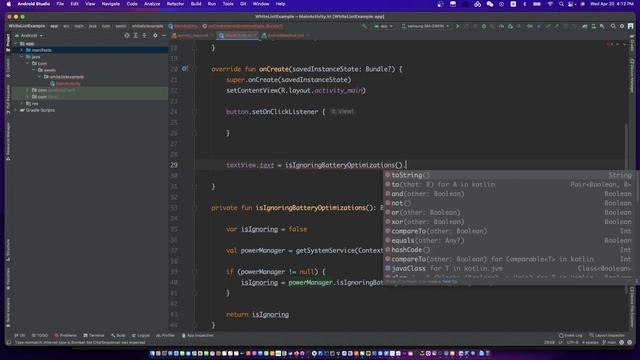Viewport: 640px width, 360px height.
Task: Select javaClass completion suggestion
Action: (x=509, y=269)
